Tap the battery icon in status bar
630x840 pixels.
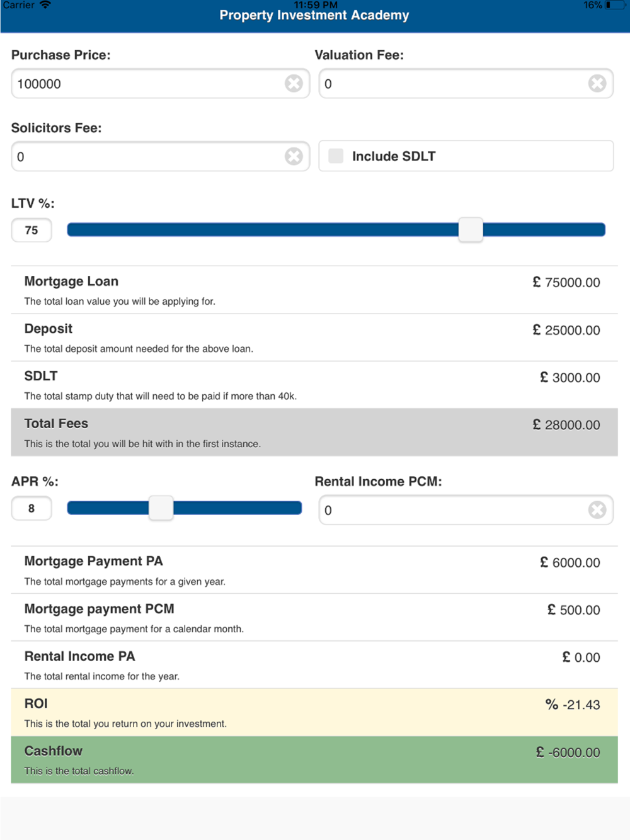pyautogui.click(x=614, y=6)
